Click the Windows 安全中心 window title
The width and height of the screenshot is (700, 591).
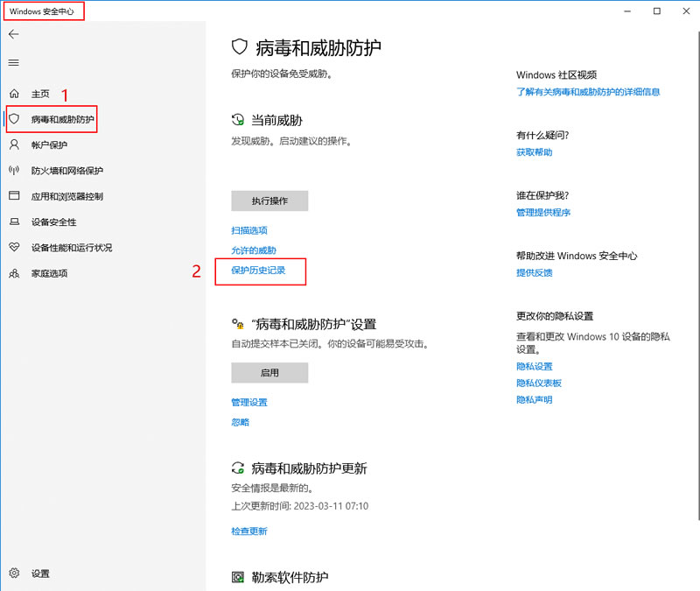(x=41, y=11)
